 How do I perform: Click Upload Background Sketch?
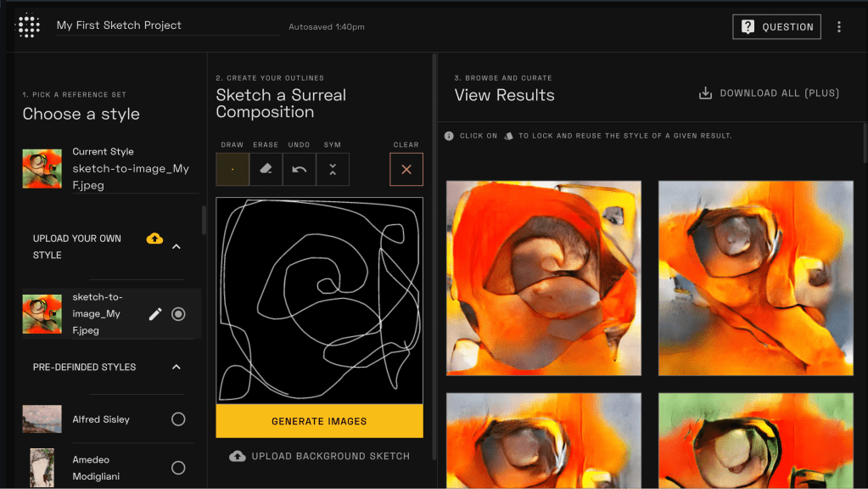tap(320, 457)
